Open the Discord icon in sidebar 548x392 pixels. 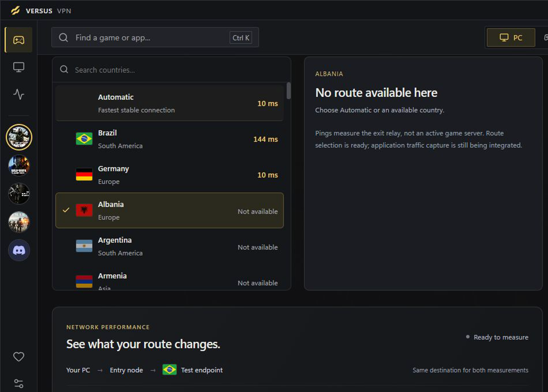19,250
